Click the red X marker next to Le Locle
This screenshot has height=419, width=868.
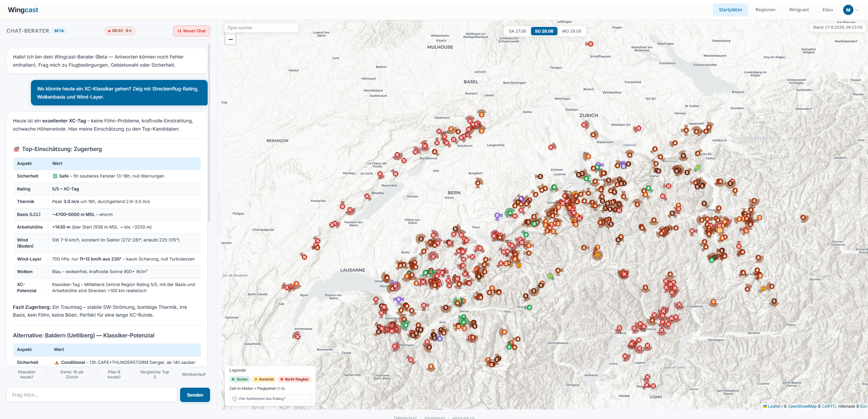tap(380, 174)
